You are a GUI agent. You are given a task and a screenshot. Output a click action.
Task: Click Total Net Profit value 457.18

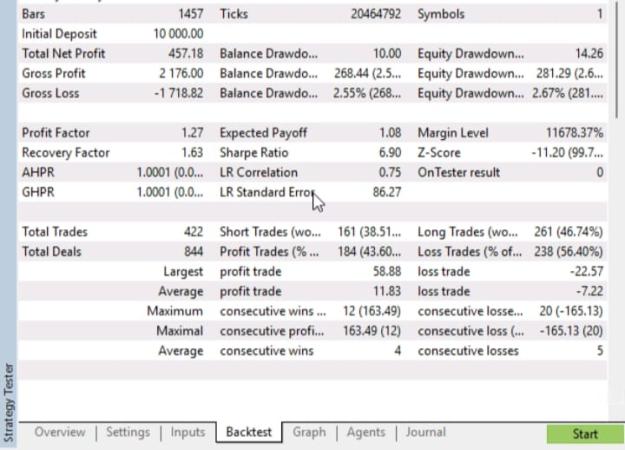[185, 53]
